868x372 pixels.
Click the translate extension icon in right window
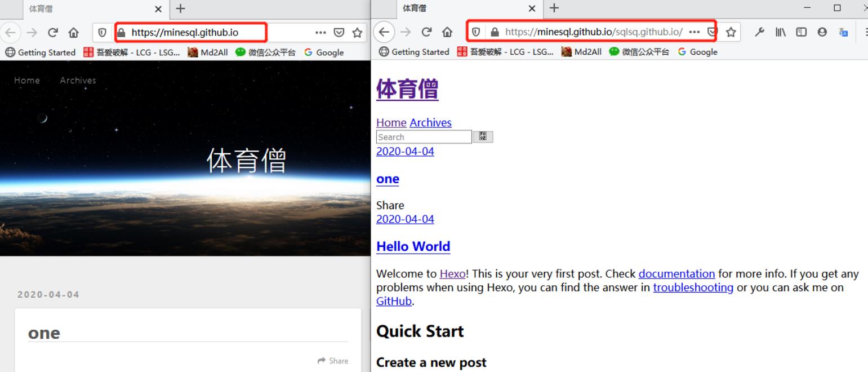point(843,33)
